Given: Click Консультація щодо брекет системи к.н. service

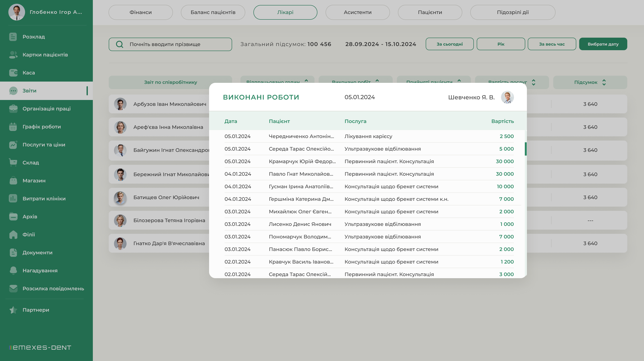Looking at the screenshot, I should point(396,199).
